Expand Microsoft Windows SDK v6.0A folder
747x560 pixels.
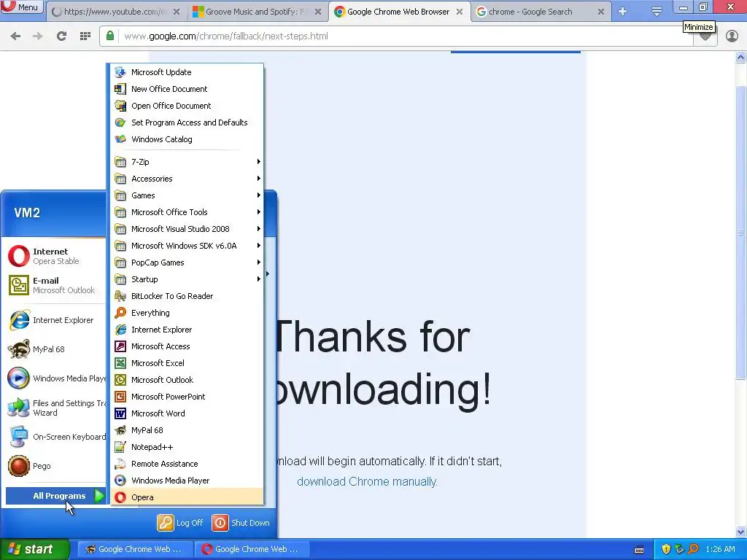click(187, 246)
